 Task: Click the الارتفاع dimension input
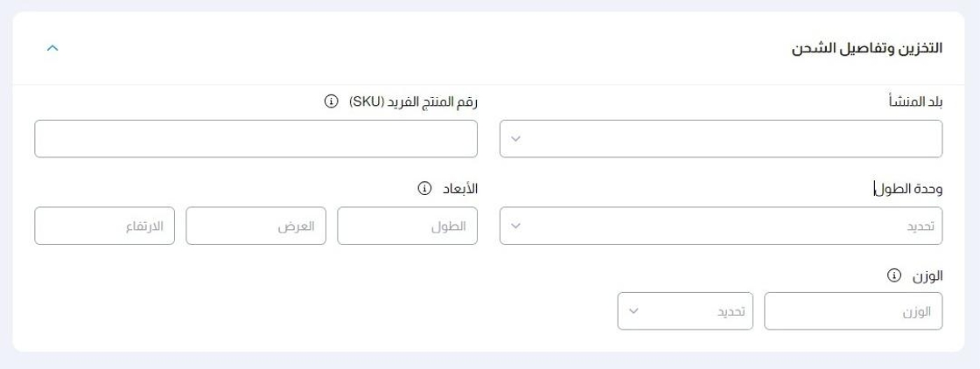(x=104, y=226)
